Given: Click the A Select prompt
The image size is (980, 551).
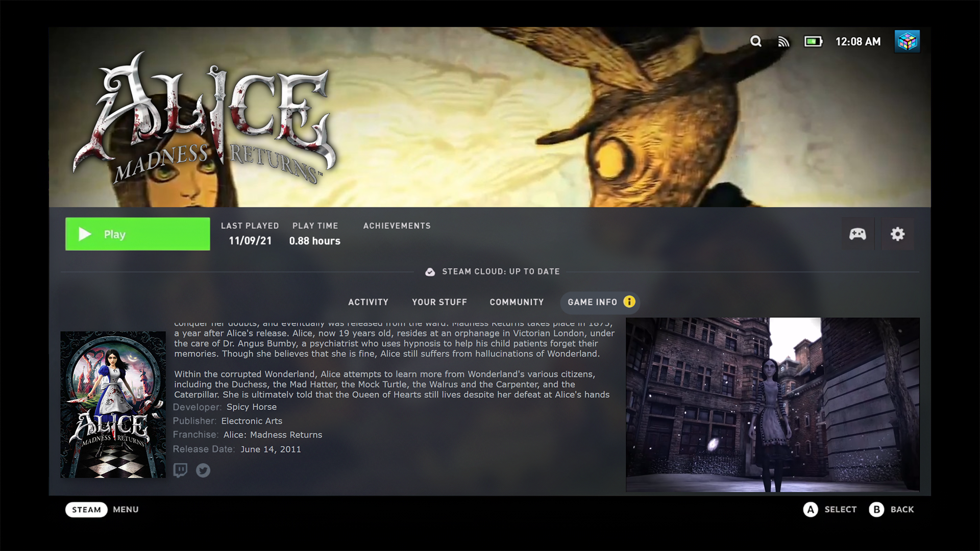Looking at the screenshot, I should (x=830, y=510).
